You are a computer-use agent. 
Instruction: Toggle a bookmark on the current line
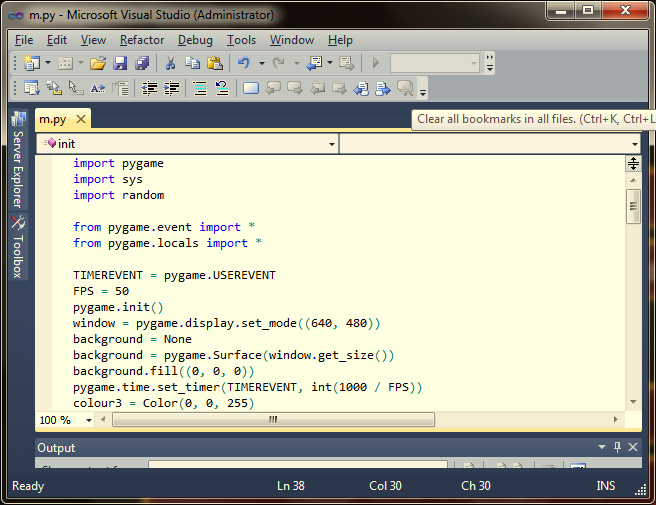(251, 88)
